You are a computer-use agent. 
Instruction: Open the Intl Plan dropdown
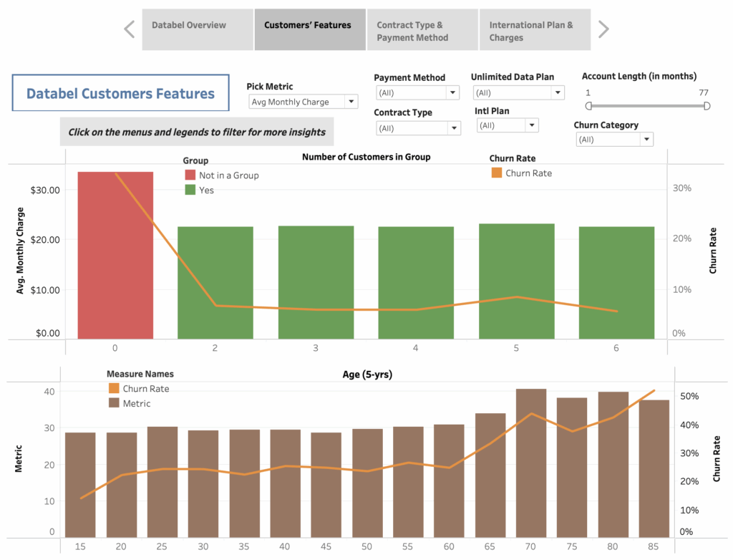click(530, 126)
